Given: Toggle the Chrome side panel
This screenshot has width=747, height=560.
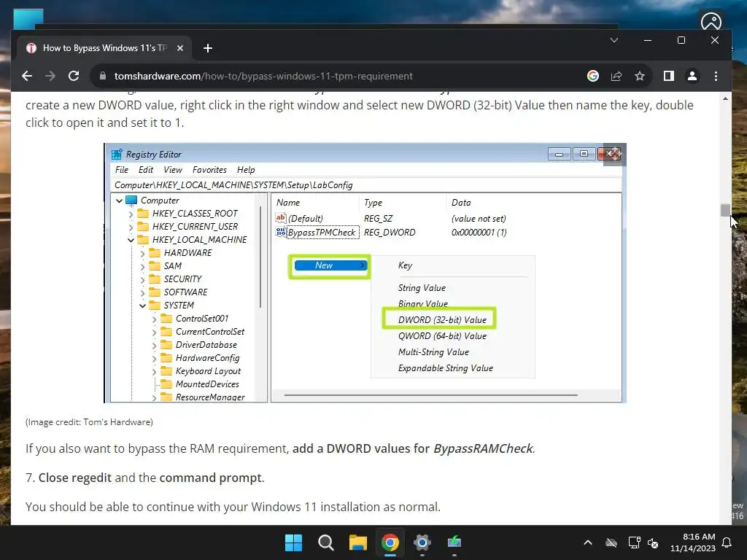Looking at the screenshot, I should 669,76.
